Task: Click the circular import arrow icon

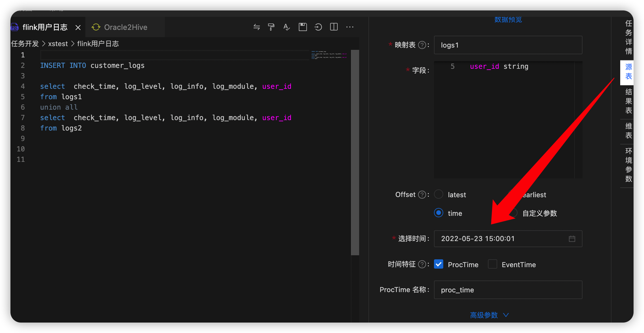Action: tap(318, 27)
